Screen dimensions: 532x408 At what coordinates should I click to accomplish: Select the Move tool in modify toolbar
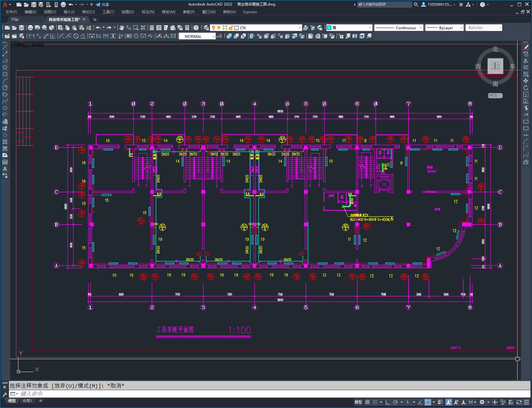point(526,81)
